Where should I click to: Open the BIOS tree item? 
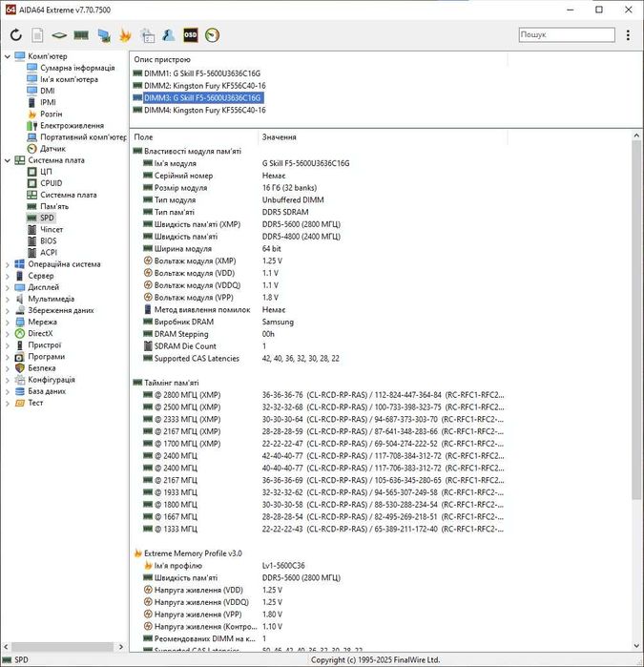(48, 240)
